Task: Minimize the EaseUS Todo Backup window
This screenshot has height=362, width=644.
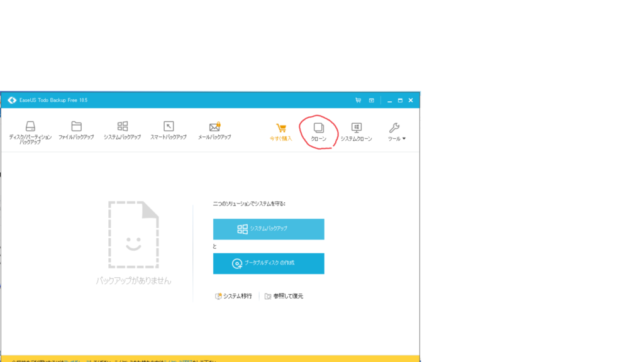Action: [389, 100]
